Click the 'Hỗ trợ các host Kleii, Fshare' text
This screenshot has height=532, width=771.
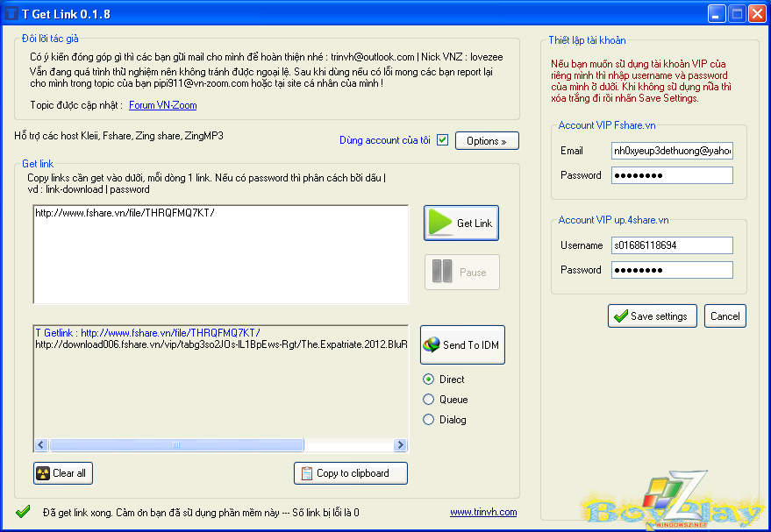click(x=118, y=136)
